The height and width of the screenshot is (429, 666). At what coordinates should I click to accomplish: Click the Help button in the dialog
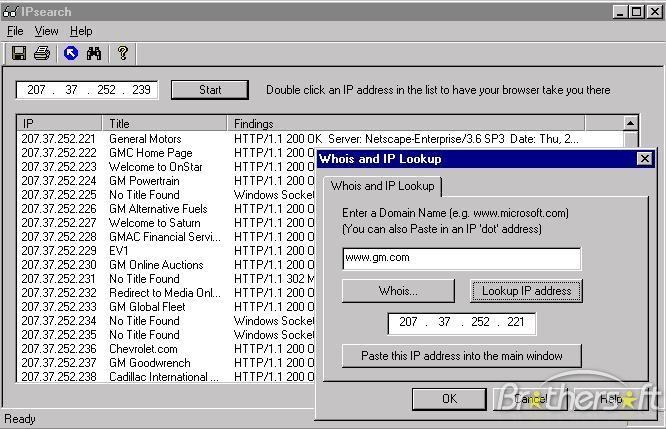[x=611, y=399]
